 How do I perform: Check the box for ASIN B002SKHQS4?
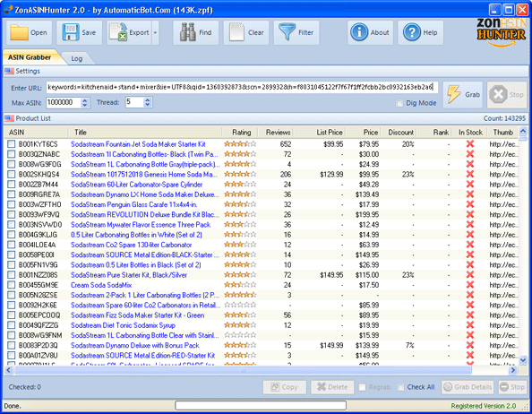(12, 175)
